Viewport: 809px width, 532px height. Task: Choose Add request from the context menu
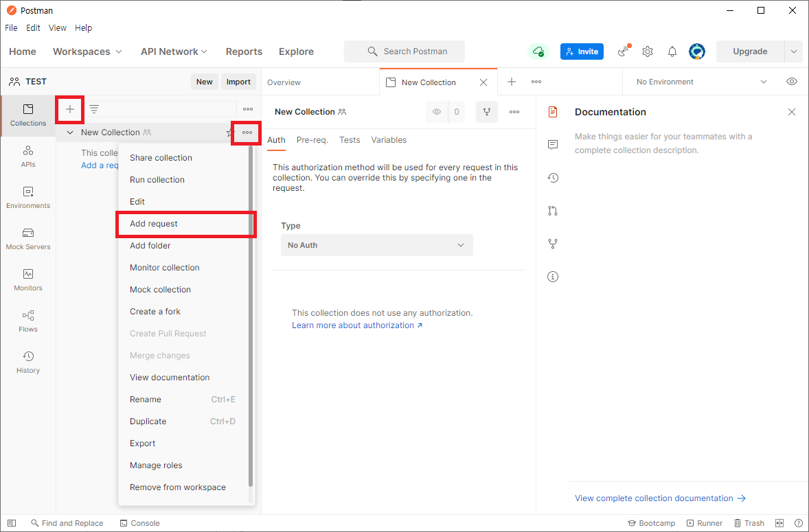tap(183, 224)
